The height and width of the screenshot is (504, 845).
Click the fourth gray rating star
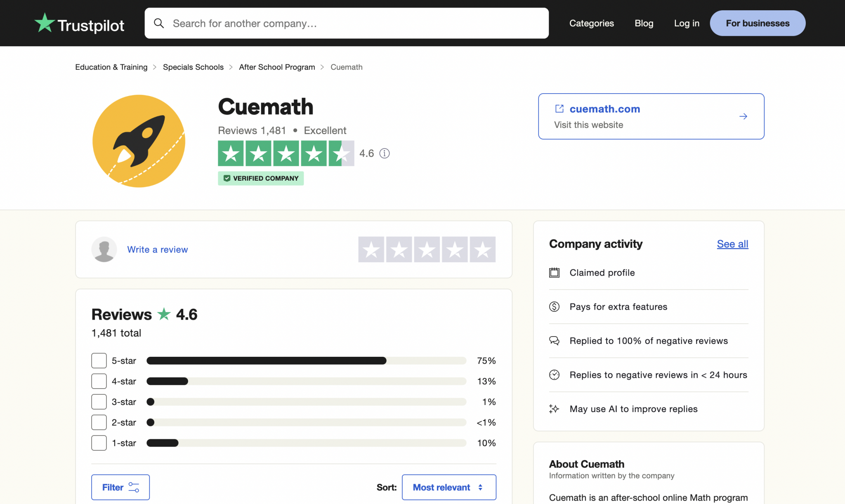pos(454,250)
